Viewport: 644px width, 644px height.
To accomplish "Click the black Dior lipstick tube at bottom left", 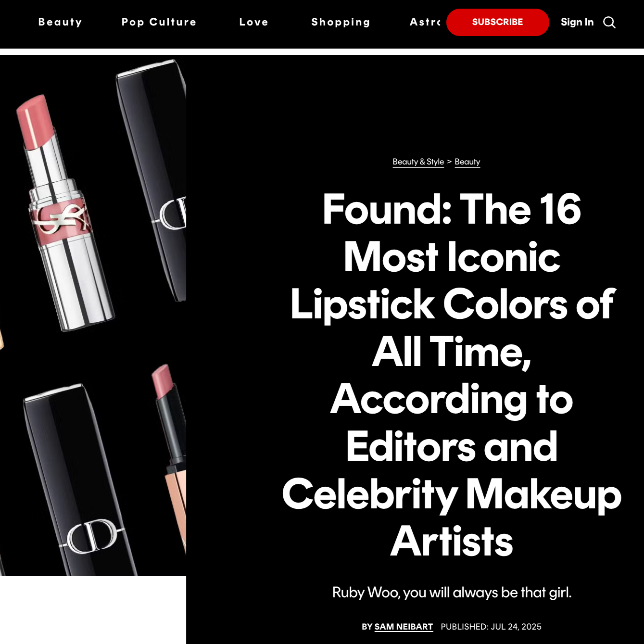I will click(x=79, y=481).
